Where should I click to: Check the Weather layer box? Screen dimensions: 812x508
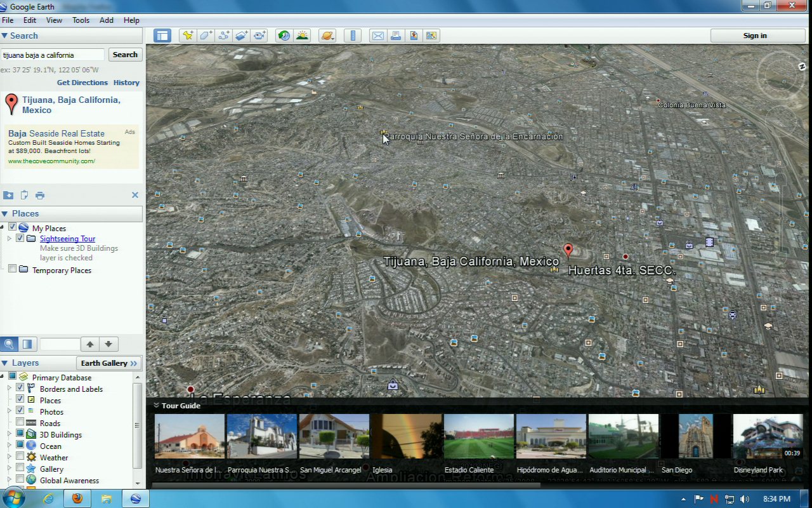click(20, 457)
